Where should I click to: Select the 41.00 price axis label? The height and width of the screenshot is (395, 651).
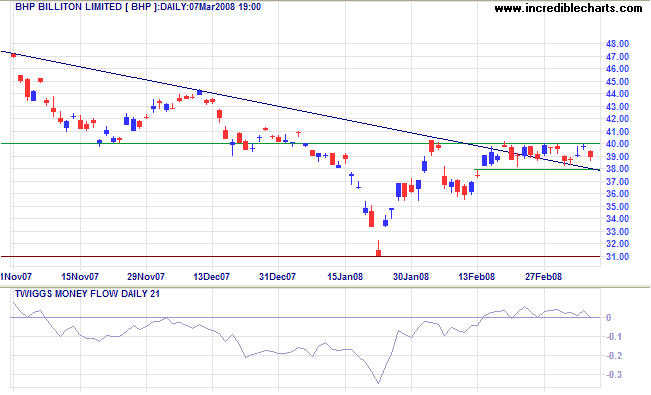pos(617,132)
